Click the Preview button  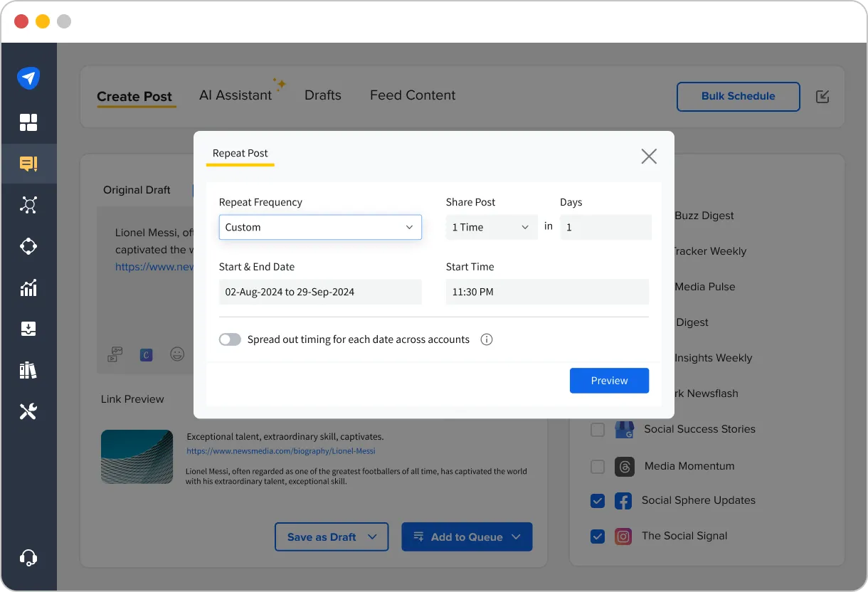point(609,381)
